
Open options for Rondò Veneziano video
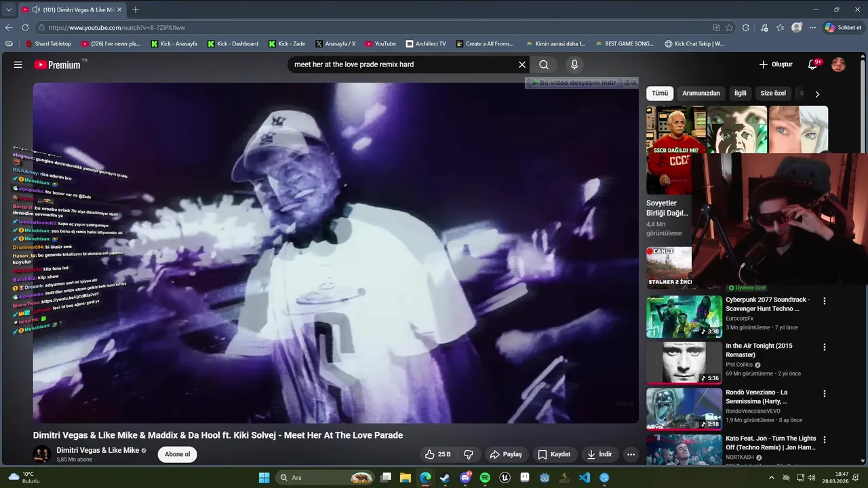[x=825, y=393]
